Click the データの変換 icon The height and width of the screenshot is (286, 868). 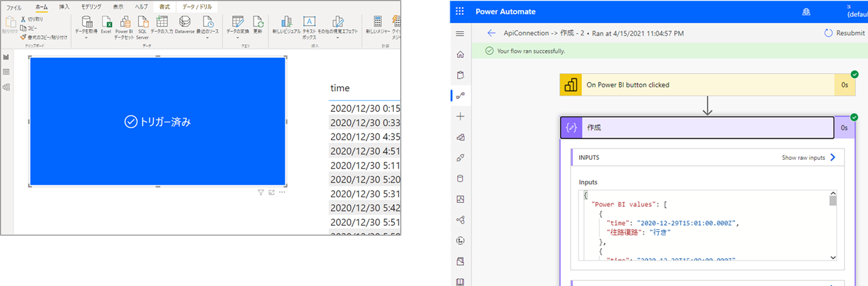point(237,21)
